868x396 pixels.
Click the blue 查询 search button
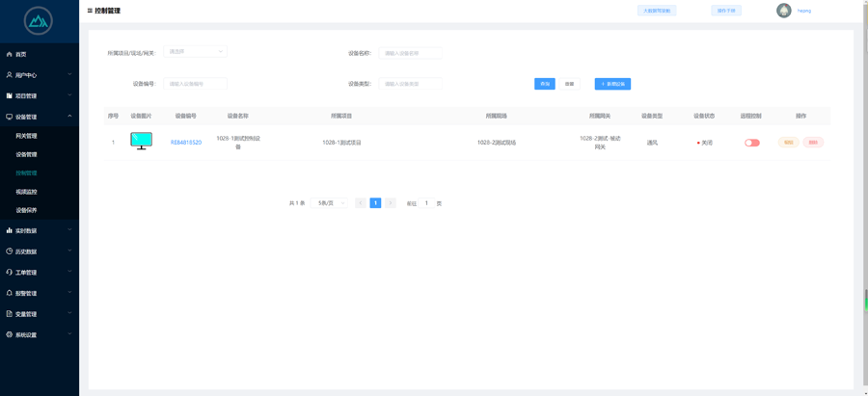tap(544, 84)
